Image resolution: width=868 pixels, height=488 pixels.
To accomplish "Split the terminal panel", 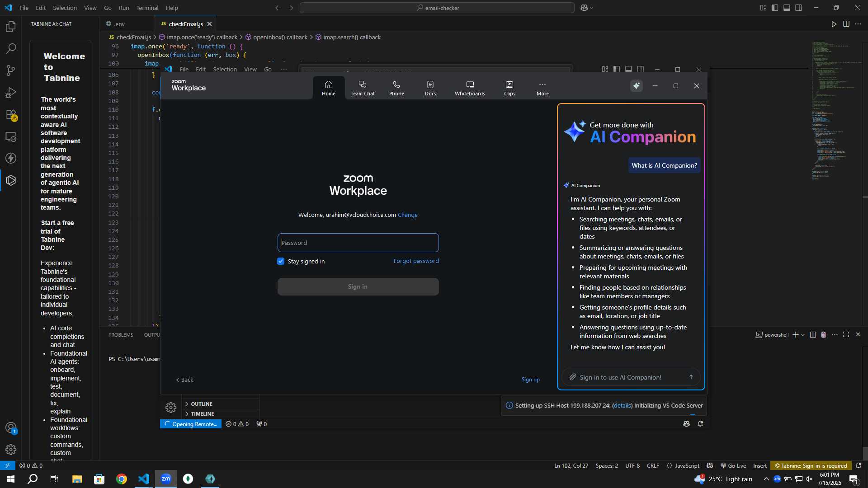I will click(x=812, y=335).
